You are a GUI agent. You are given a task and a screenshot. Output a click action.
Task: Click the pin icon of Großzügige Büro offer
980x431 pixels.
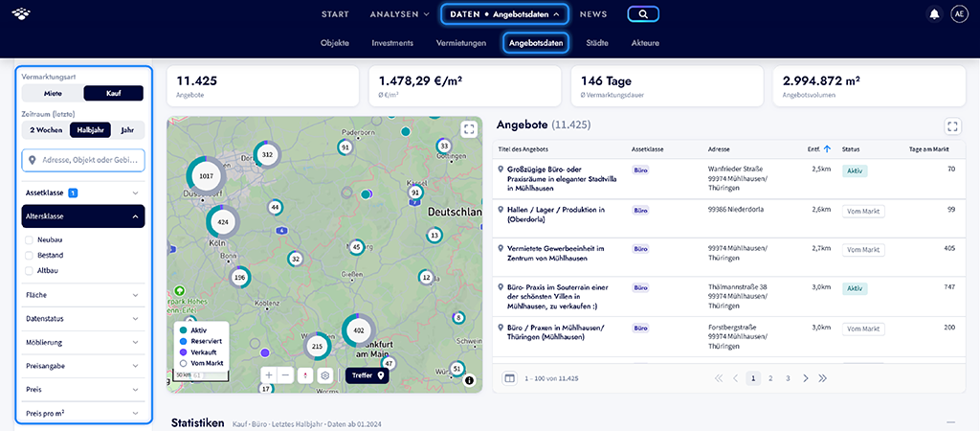point(501,169)
